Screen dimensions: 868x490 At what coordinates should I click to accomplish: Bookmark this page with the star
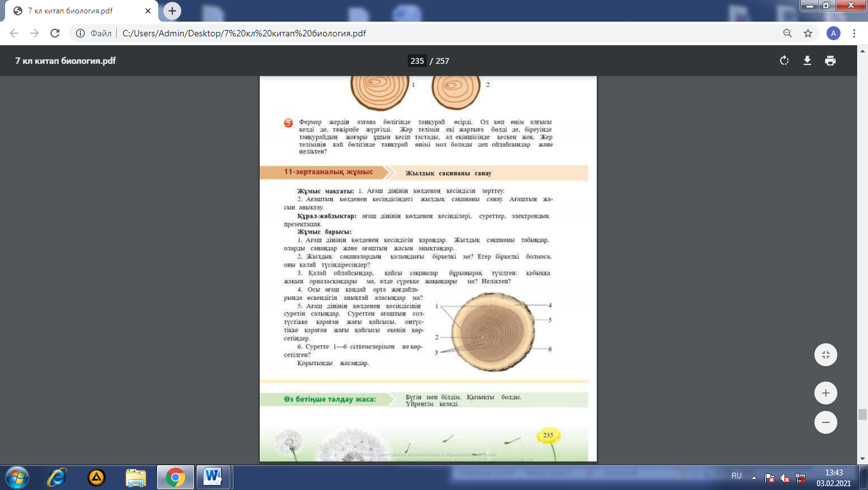808,33
